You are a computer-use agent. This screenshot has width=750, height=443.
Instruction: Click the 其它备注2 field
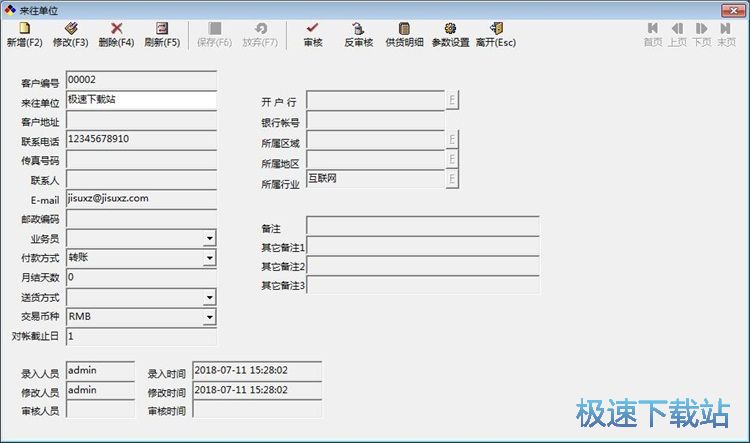(x=423, y=266)
